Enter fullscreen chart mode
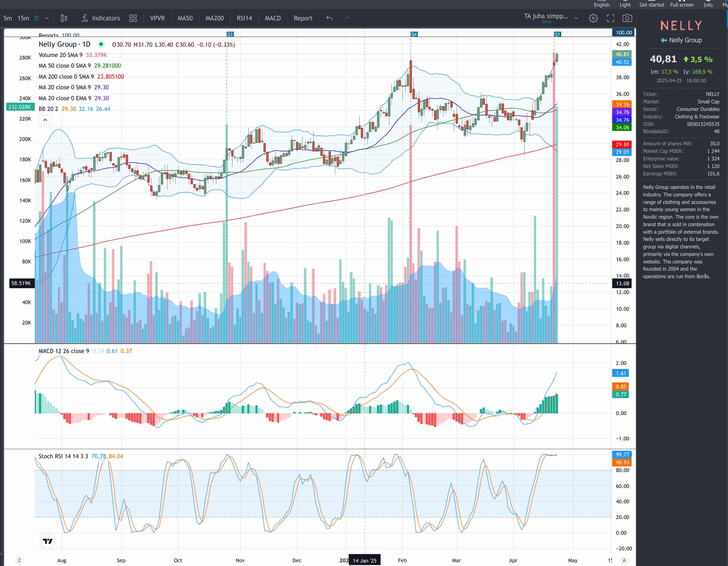This screenshot has height=566, width=728. [610, 18]
